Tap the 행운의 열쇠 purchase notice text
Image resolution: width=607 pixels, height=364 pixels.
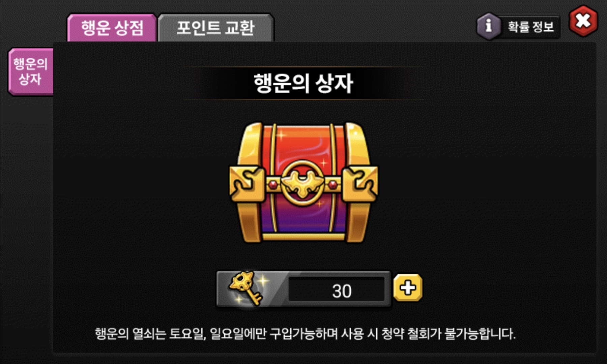(305, 334)
